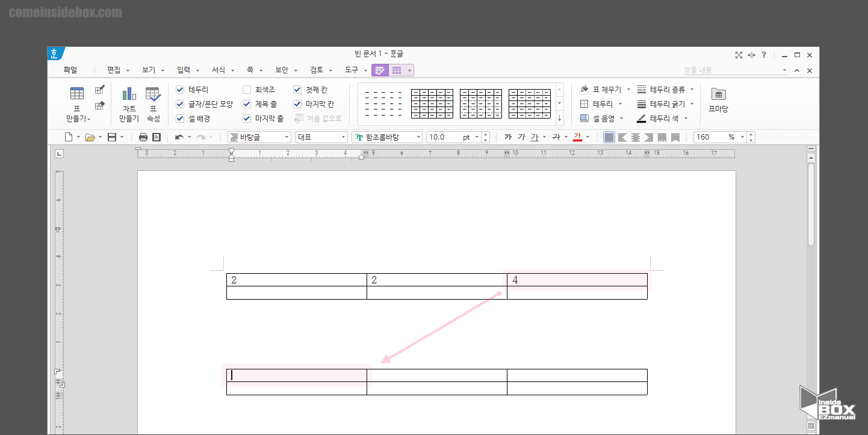Click vertical scrollbar up arrow
Screen dimensions: 868x435
[811, 158]
